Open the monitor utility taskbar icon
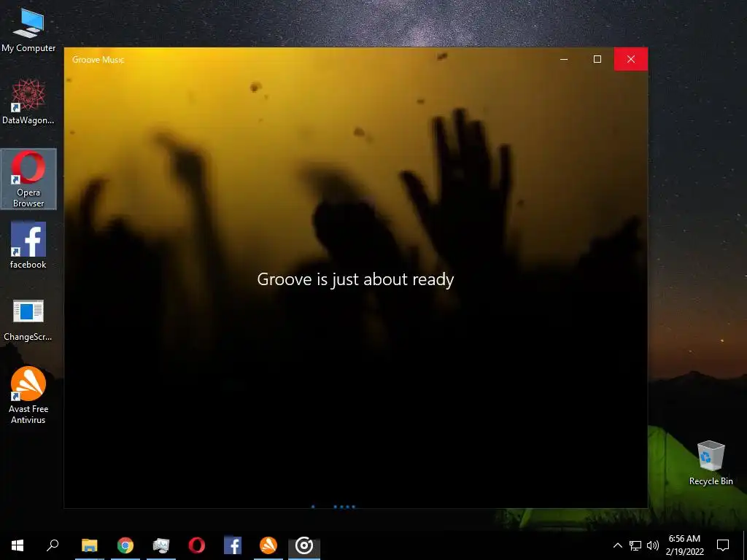747x560 pixels. pos(161,545)
